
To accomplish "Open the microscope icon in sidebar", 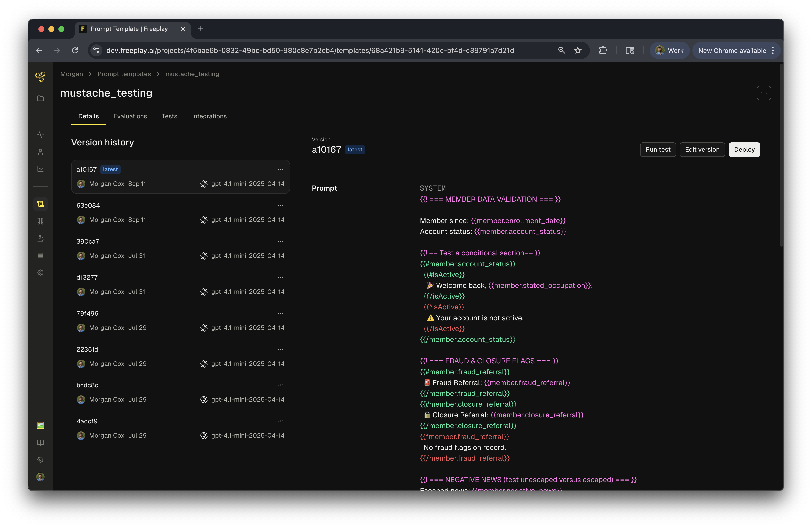I will pos(40,238).
